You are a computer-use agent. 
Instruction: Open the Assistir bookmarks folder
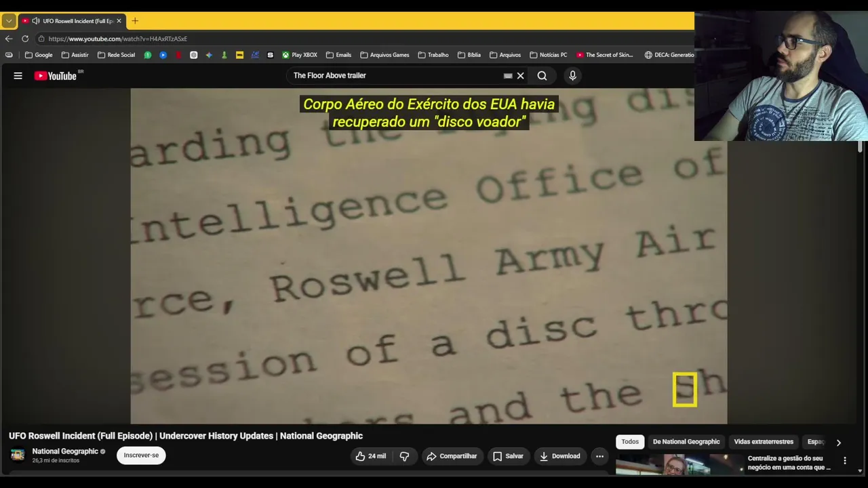point(75,55)
